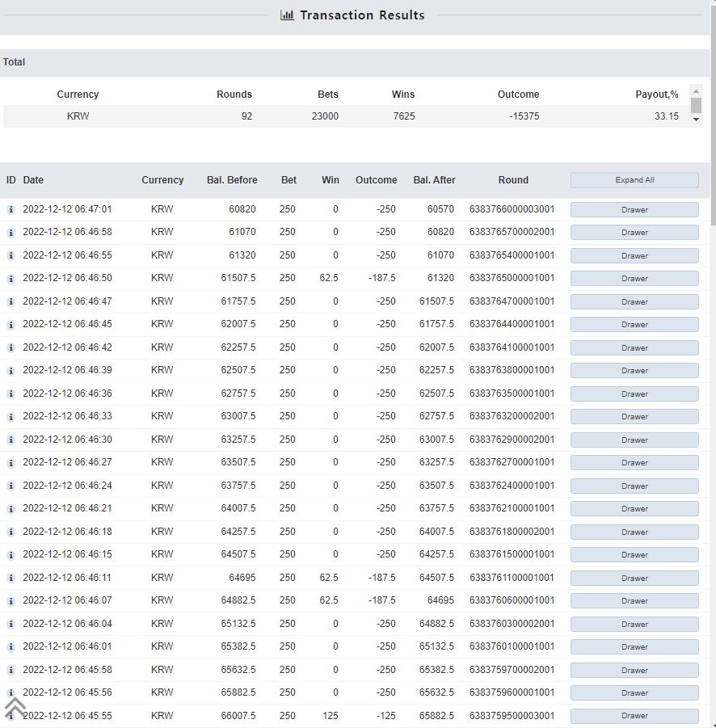The width and height of the screenshot is (716, 728).
Task: Click info icon for row 06:46:47
Action: pyautogui.click(x=11, y=302)
